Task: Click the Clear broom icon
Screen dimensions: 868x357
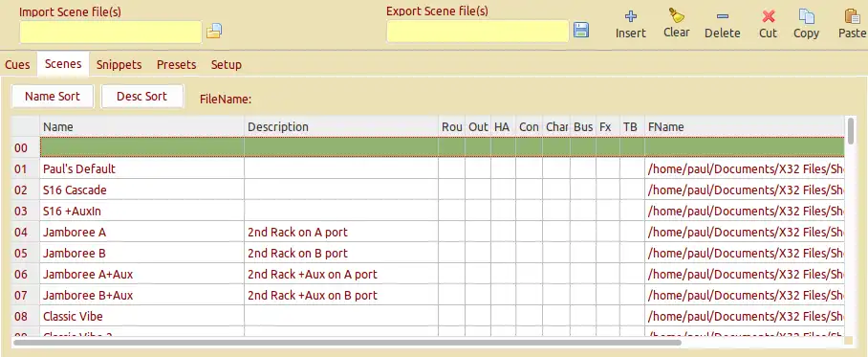Action: 676,15
